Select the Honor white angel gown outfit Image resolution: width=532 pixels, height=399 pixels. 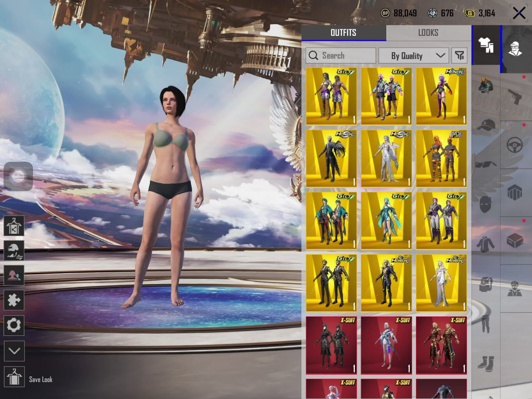(386, 159)
